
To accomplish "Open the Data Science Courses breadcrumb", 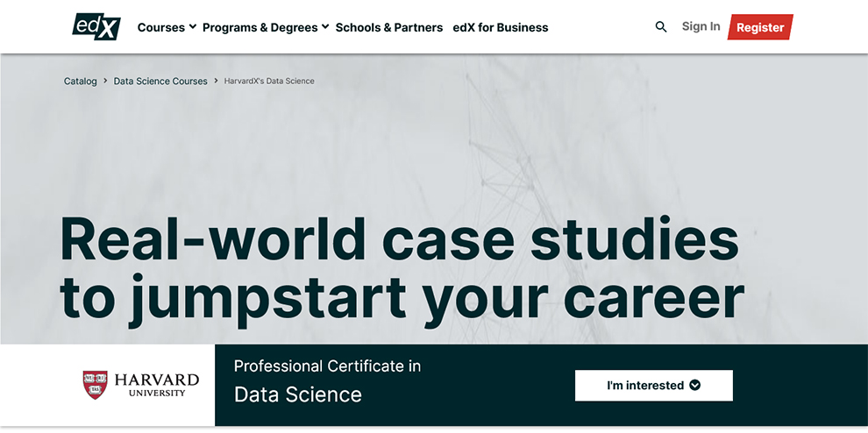I will tap(160, 81).
